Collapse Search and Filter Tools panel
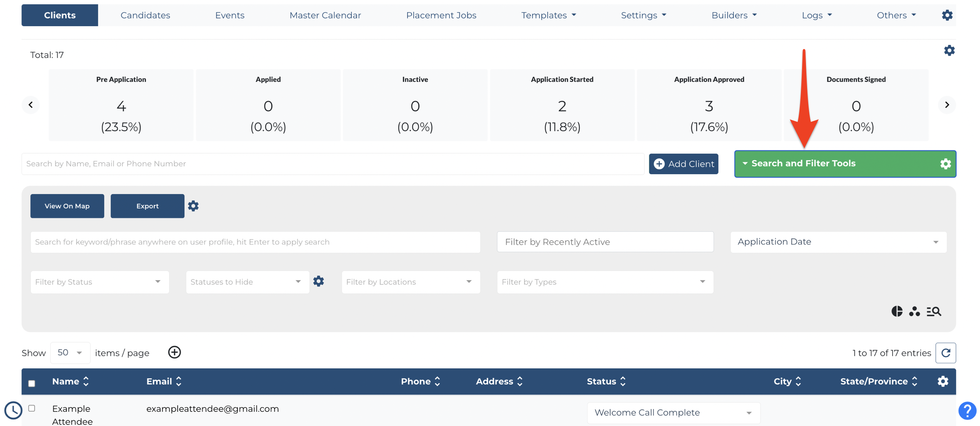The width and height of the screenshot is (980, 426). (845, 164)
